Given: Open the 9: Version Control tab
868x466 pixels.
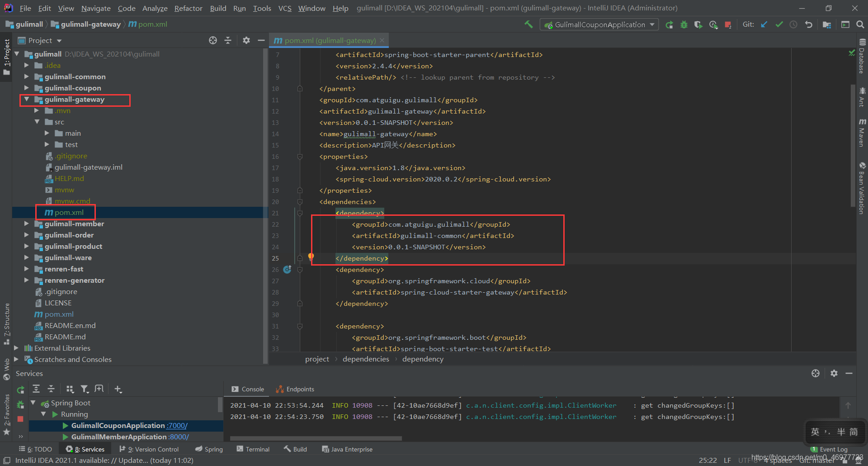Looking at the screenshot, I should click(x=149, y=449).
